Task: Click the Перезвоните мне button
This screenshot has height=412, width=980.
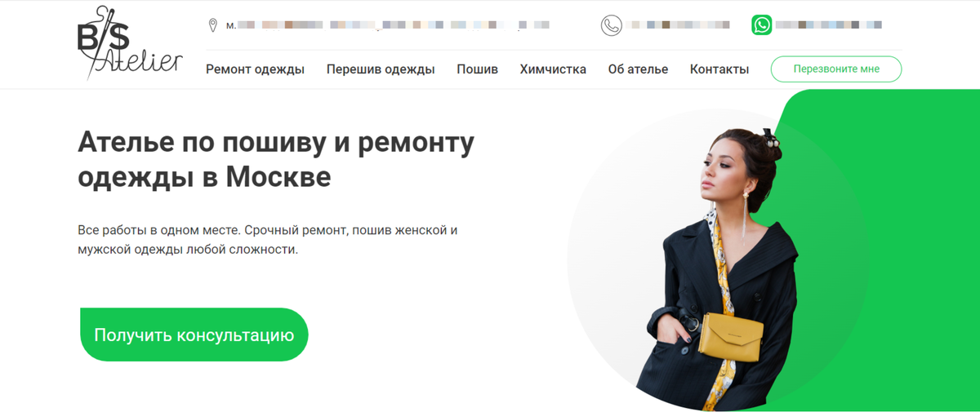Action: pos(836,69)
